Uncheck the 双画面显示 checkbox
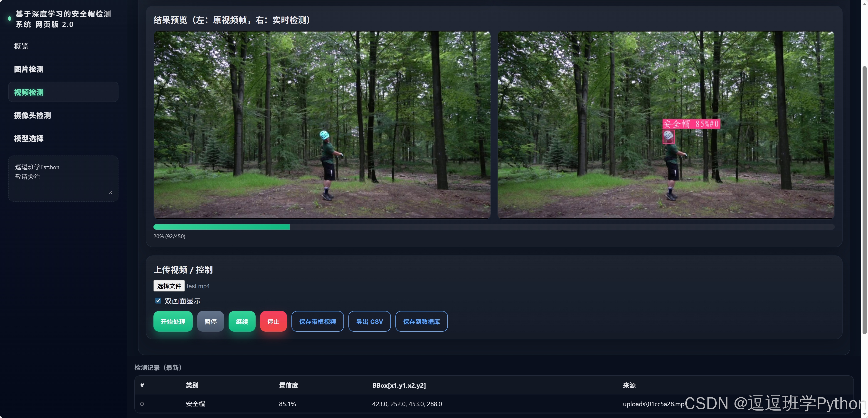 click(158, 301)
